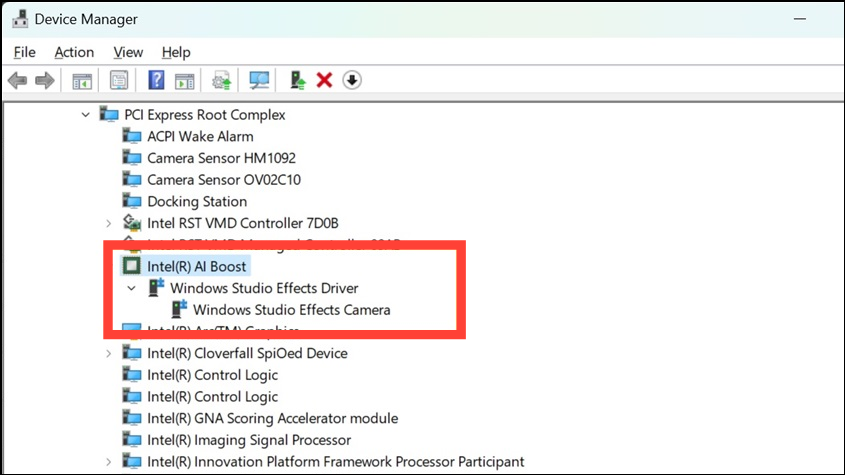Open the Action menu

tap(74, 52)
